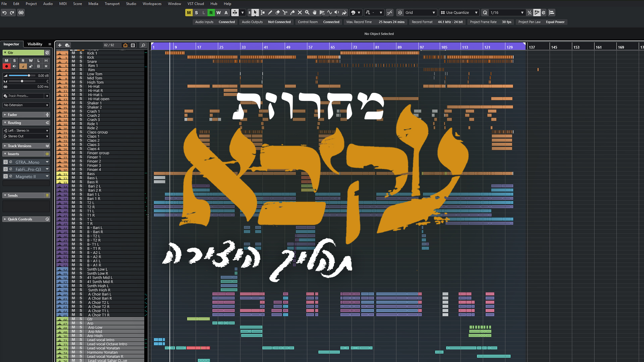Click the Undo icon in the top-left
Image resolution: width=644 pixels, height=362 pixels.
tap(4, 12)
